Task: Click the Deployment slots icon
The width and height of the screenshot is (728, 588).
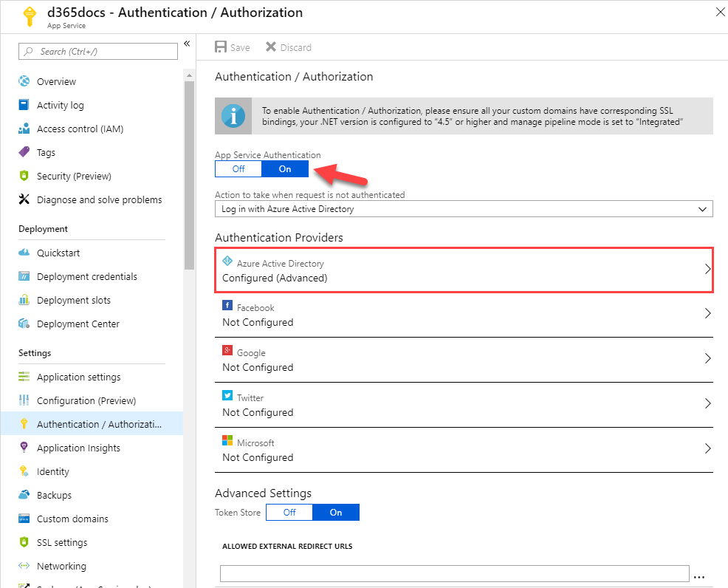Action: pyautogui.click(x=24, y=300)
